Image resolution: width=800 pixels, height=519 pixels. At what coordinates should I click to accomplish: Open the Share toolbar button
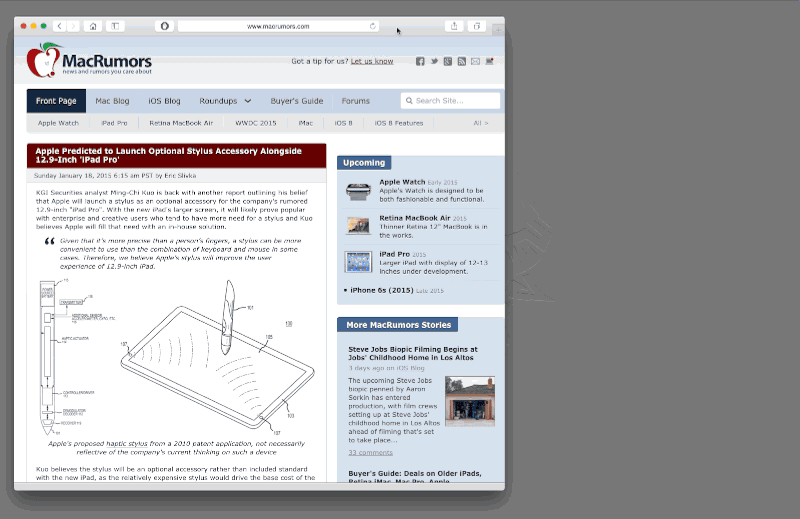[x=454, y=26]
